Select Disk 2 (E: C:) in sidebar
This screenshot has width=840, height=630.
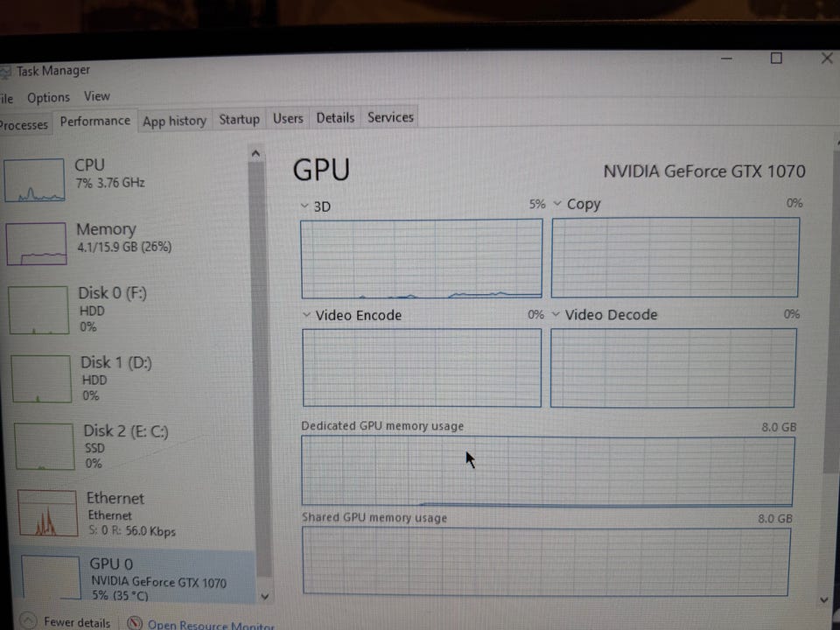tap(134, 445)
